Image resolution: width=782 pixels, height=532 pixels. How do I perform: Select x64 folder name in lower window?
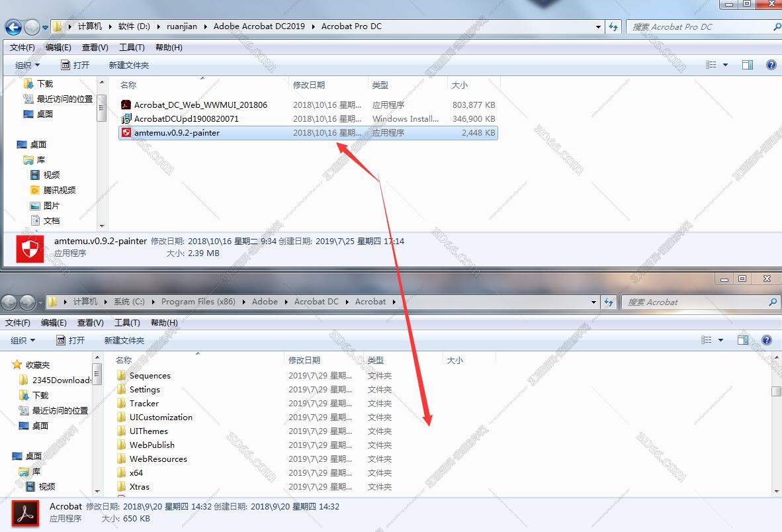[x=136, y=472]
